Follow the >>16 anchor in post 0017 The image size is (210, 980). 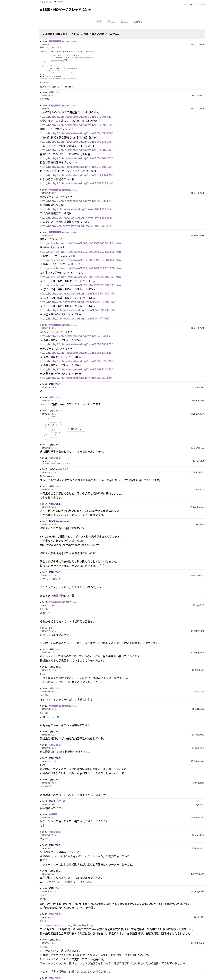(x=44, y=609)
